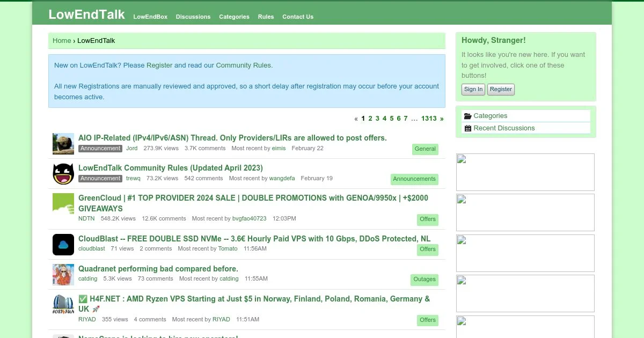Open most recent commenter Tomato profile
644x338 pixels.
228,249
